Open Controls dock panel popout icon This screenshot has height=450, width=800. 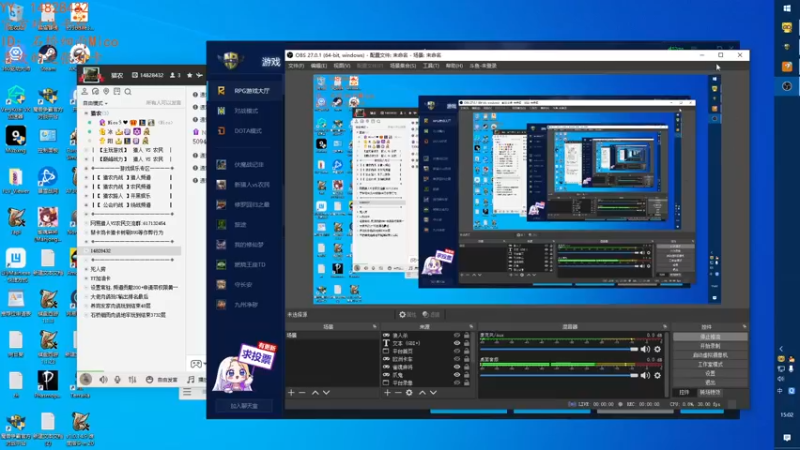coord(744,327)
